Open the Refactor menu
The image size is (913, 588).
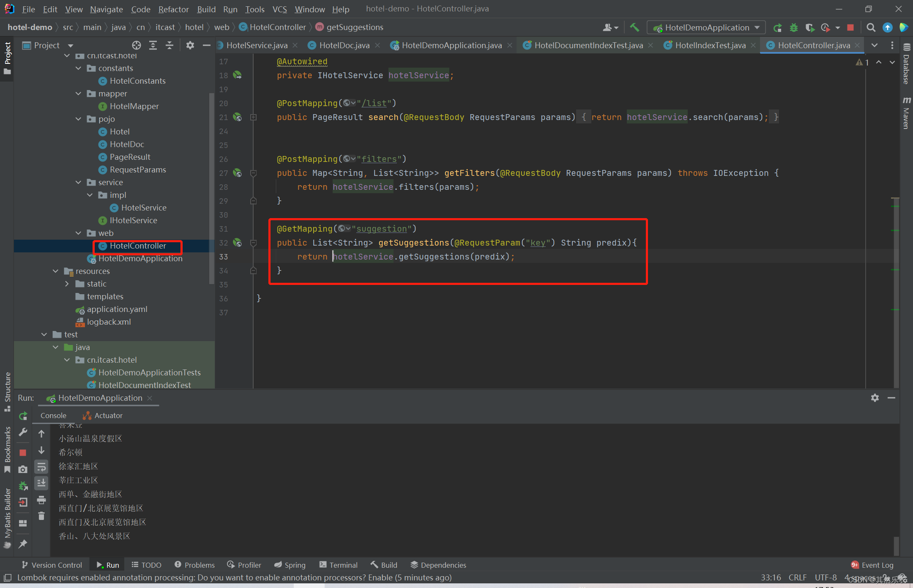click(x=173, y=9)
